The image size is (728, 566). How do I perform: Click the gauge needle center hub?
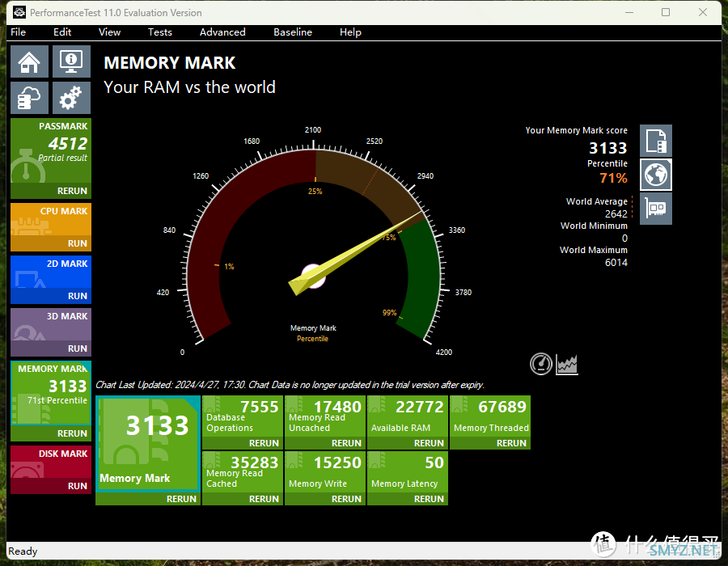click(x=313, y=276)
